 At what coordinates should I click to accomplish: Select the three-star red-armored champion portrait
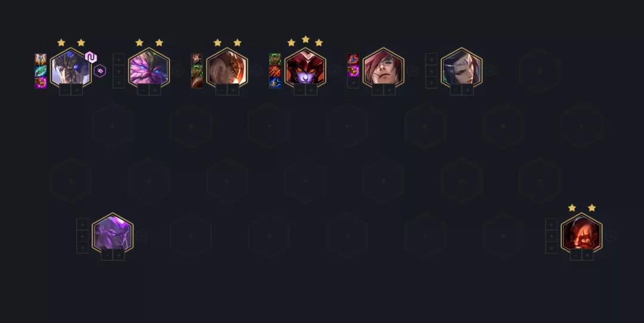point(305,68)
